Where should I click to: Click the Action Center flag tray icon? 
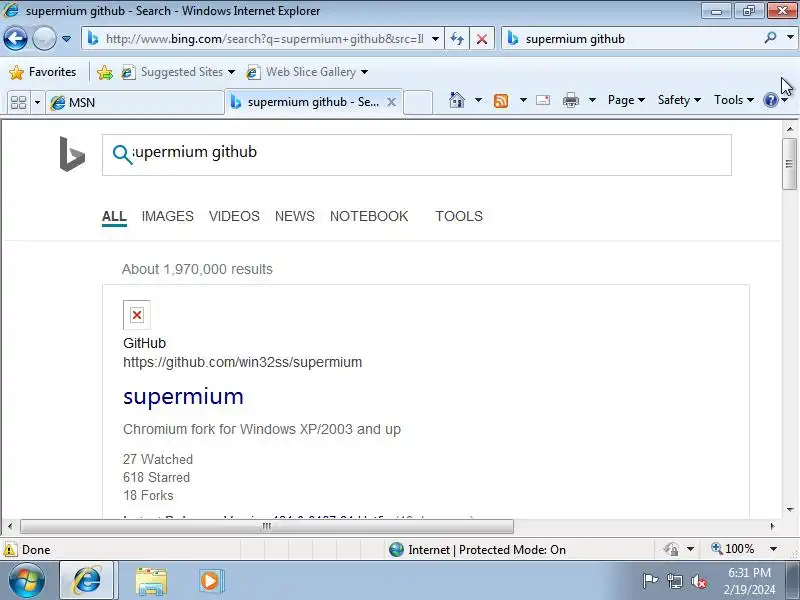649,581
